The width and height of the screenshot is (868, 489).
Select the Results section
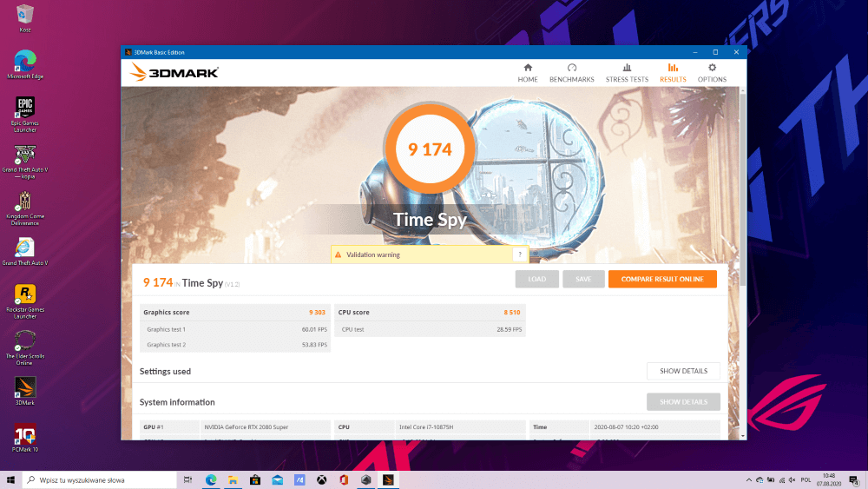click(673, 73)
